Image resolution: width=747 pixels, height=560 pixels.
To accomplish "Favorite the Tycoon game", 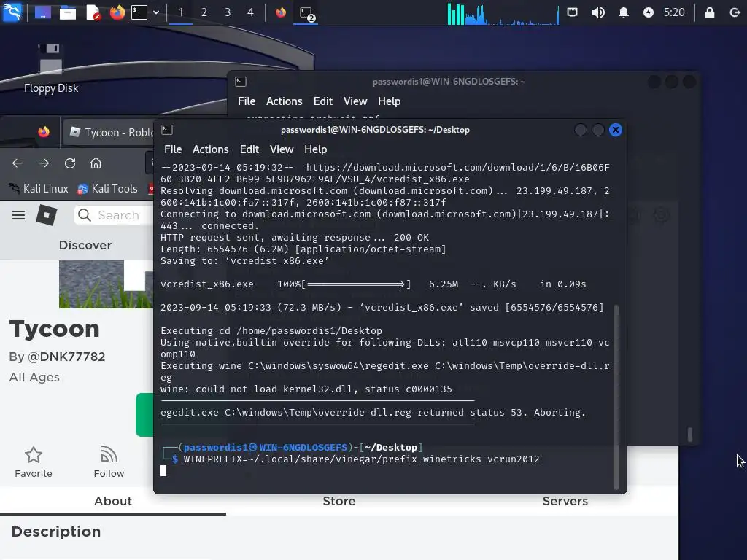I will (34, 462).
